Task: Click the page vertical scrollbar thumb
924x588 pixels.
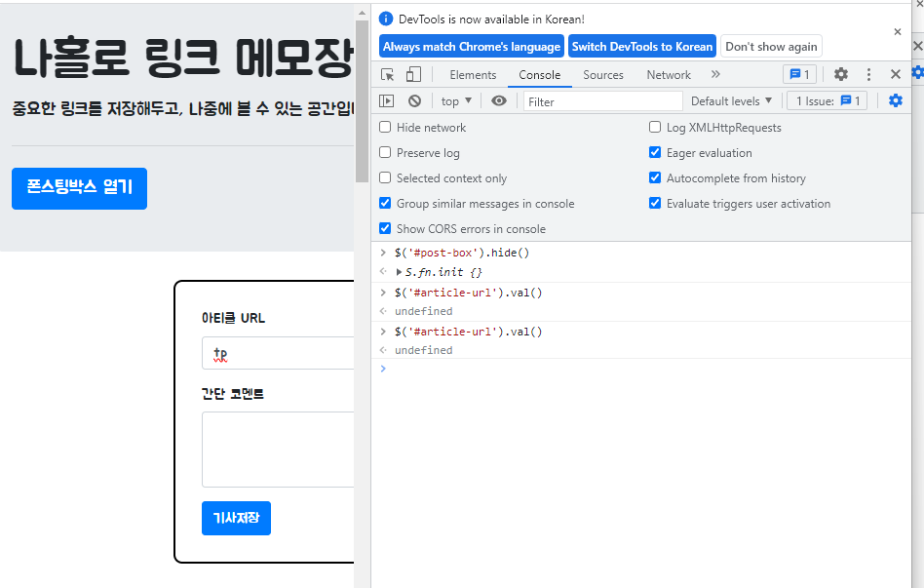Action: pos(362,101)
